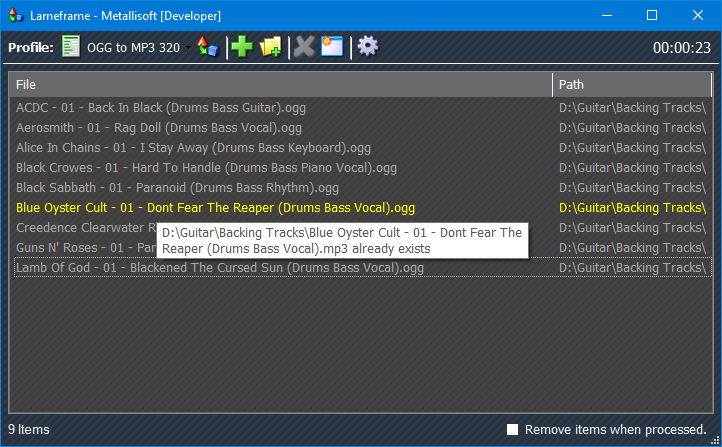Image resolution: width=722 pixels, height=447 pixels.
Task: Click the Lameframe app icon in title bar
Action: 16,16
